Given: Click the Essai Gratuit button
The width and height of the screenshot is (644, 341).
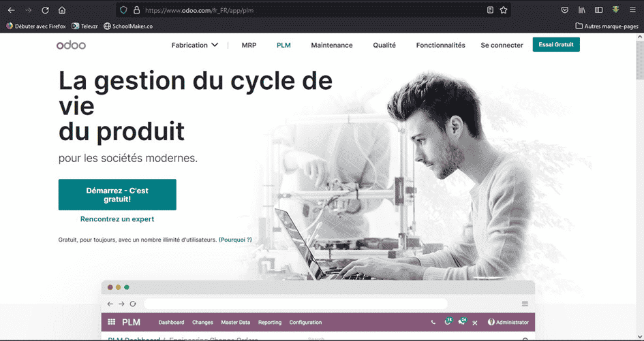Looking at the screenshot, I should pos(556,45).
